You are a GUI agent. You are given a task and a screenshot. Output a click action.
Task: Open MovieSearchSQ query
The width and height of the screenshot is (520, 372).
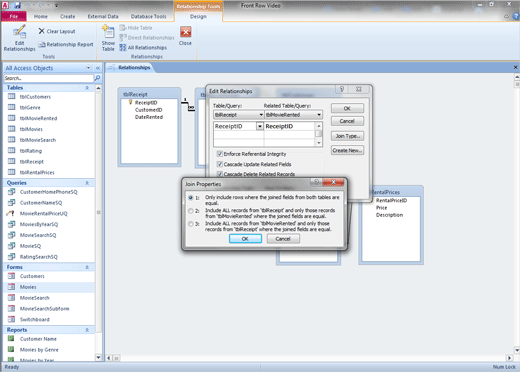click(38, 235)
